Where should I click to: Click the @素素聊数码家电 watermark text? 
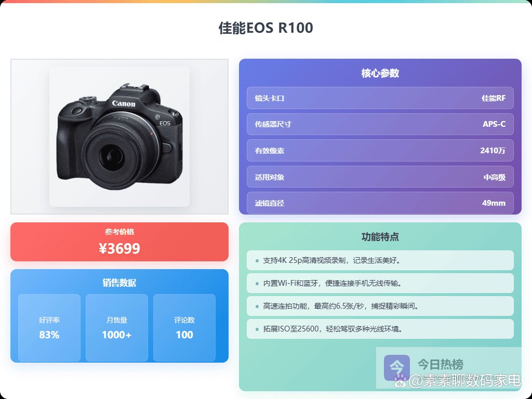click(464, 380)
